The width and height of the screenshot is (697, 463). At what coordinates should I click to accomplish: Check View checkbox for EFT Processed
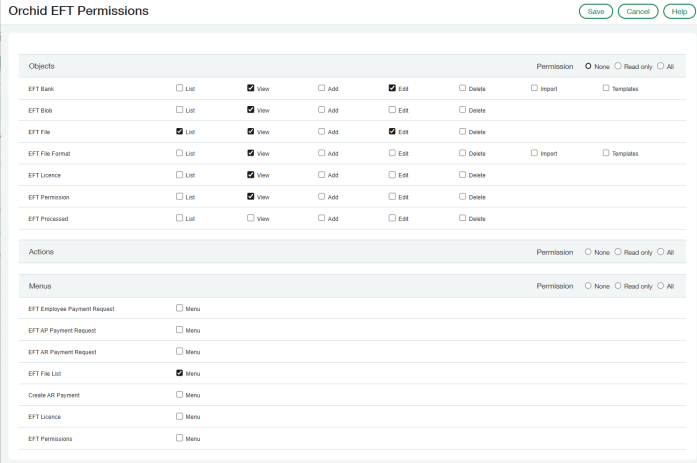coord(251,218)
